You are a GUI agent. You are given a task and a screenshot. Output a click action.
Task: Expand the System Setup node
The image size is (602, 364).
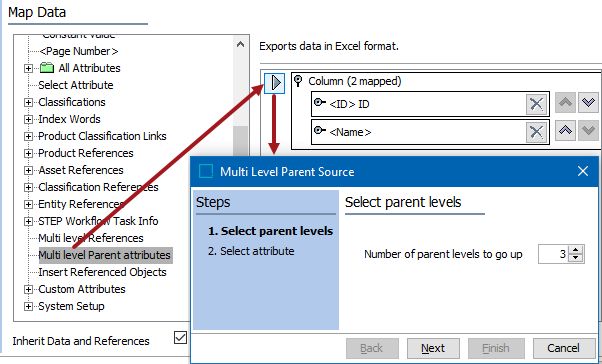click(28, 306)
